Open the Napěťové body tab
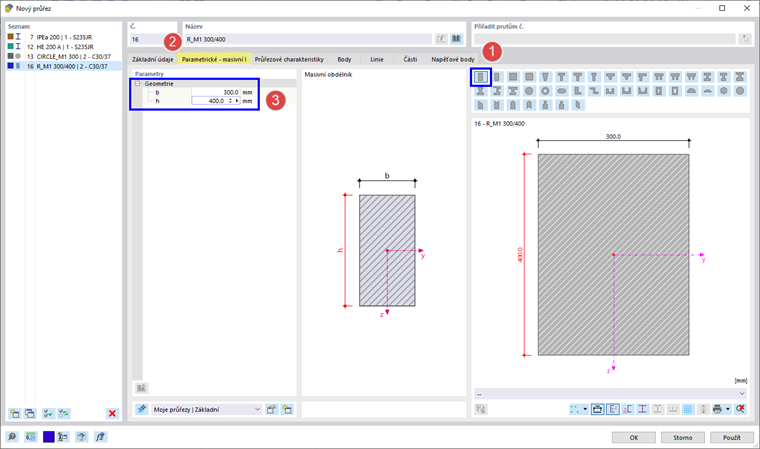 pos(453,59)
